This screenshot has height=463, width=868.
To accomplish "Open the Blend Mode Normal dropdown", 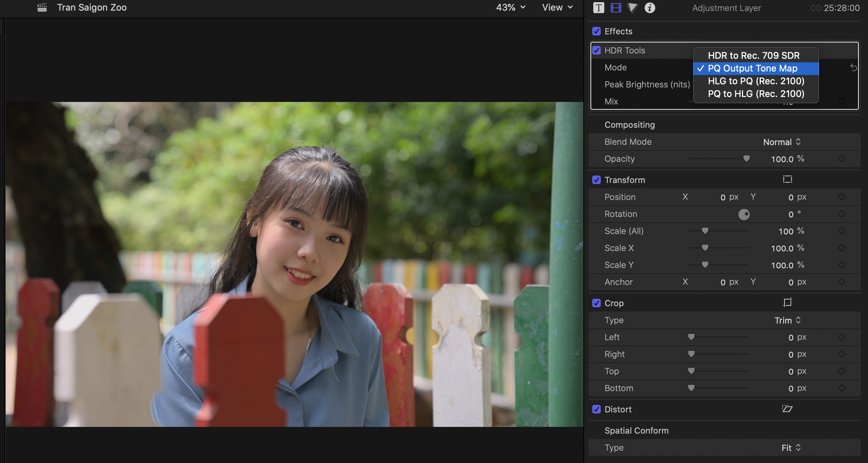I will [x=782, y=142].
